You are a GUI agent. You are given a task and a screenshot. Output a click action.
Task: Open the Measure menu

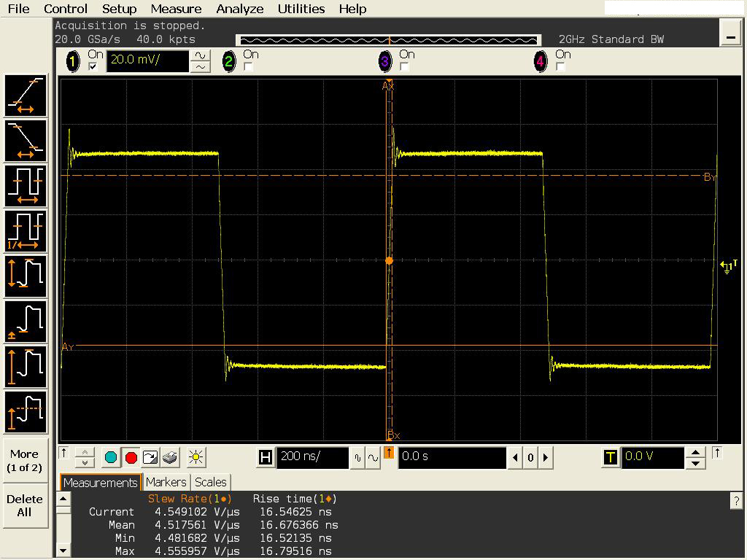[176, 9]
